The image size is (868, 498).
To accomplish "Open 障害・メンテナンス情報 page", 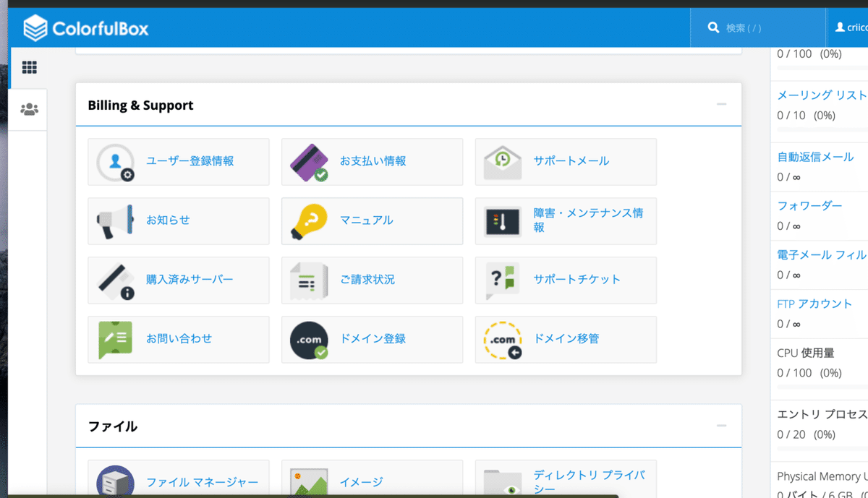I will [503, 220].
